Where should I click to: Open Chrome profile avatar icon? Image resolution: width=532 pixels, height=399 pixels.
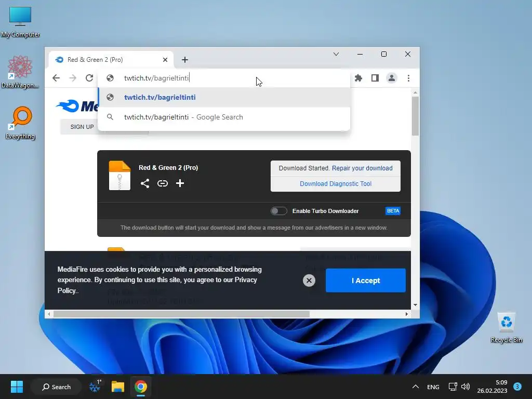pos(392,78)
